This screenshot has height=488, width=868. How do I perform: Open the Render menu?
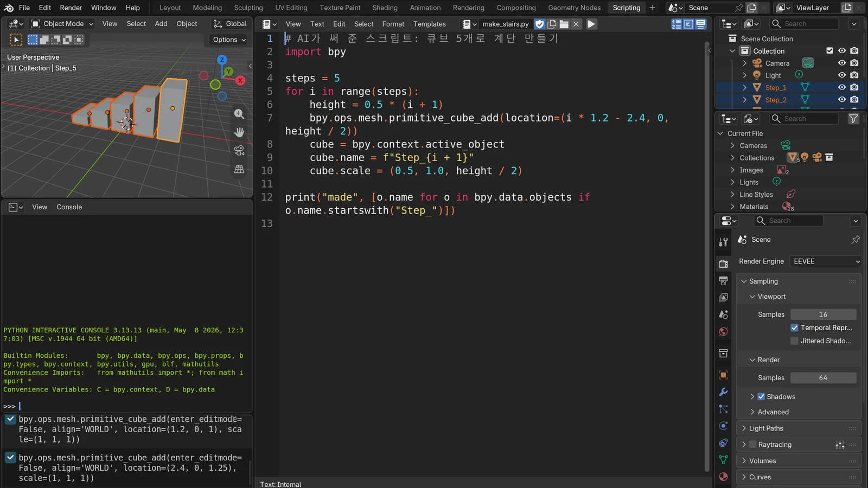coord(71,8)
